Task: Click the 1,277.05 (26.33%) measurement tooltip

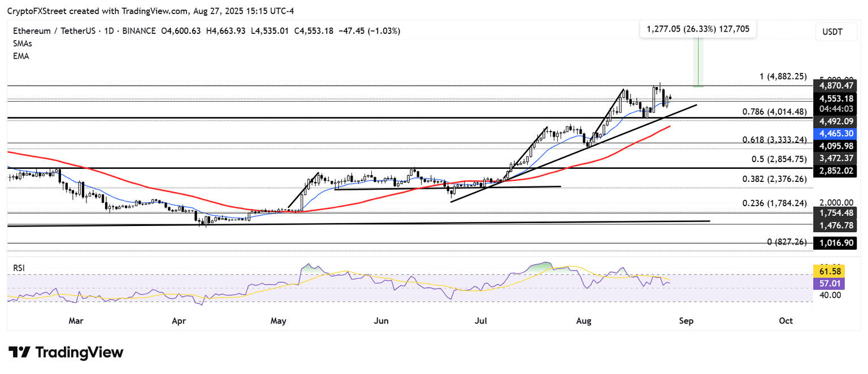Action: click(697, 29)
